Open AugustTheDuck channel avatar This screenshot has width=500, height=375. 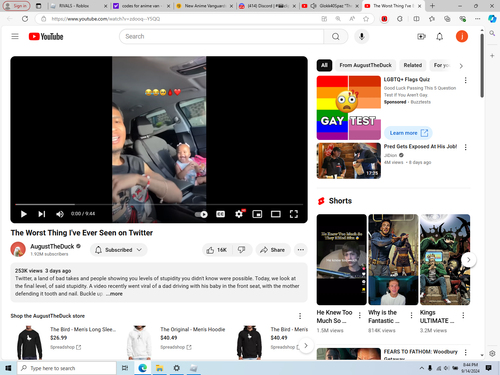[x=18, y=249]
